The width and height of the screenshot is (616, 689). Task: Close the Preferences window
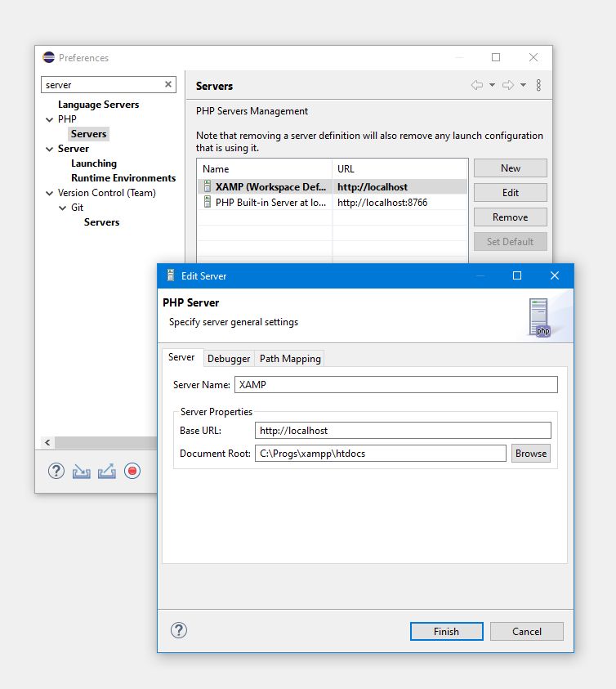pyautogui.click(x=533, y=57)
